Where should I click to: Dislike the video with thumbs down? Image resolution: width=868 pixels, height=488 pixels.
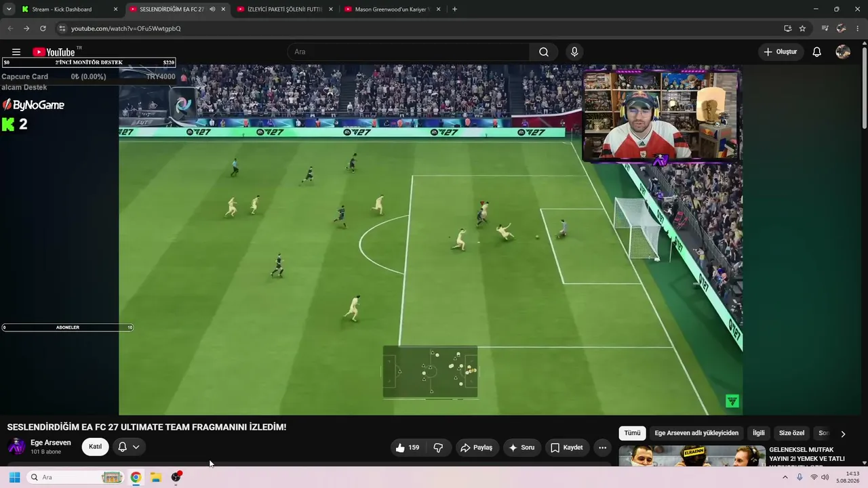[438, 447]
